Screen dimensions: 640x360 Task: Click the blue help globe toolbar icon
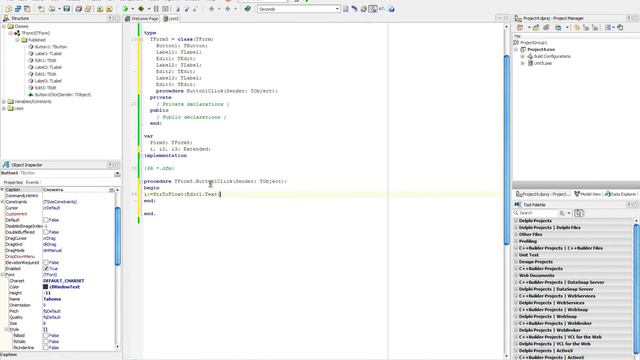click(x=391, y=9)
